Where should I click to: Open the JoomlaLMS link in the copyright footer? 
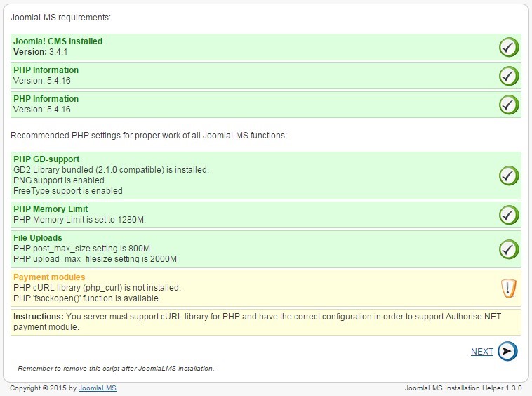(98, 388)
